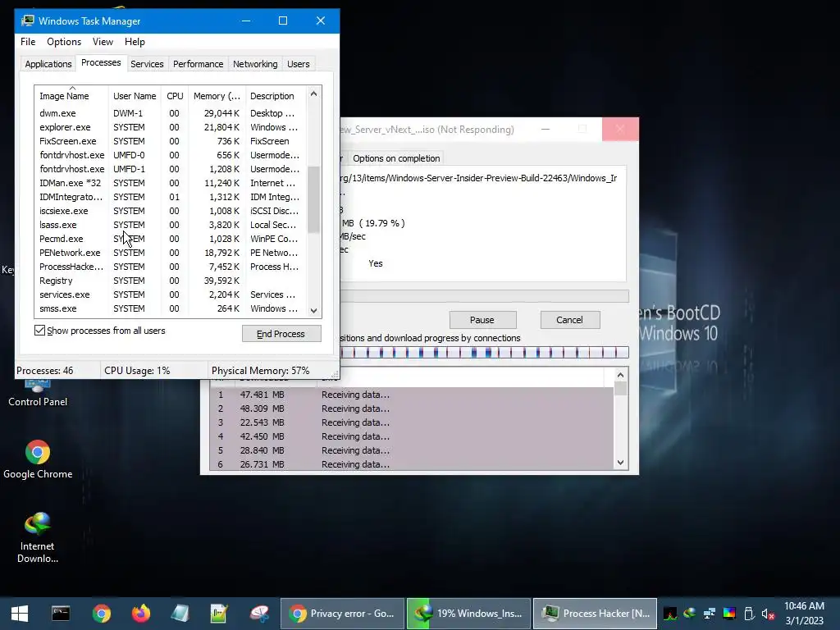Viewport: 840px width, 630px height.
Task: Select the smss.exe process row
Action: click(171, 308)
